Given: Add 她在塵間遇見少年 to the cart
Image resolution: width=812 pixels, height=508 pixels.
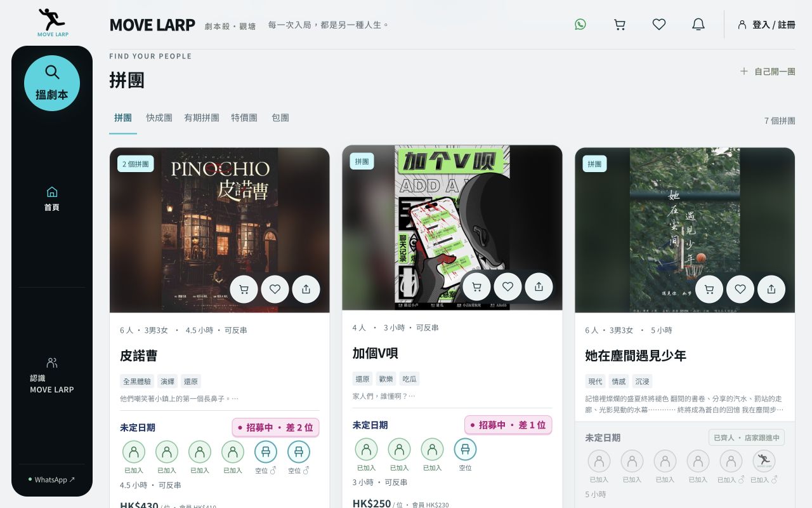Looking at the screenshot, I should click(709, 289).
